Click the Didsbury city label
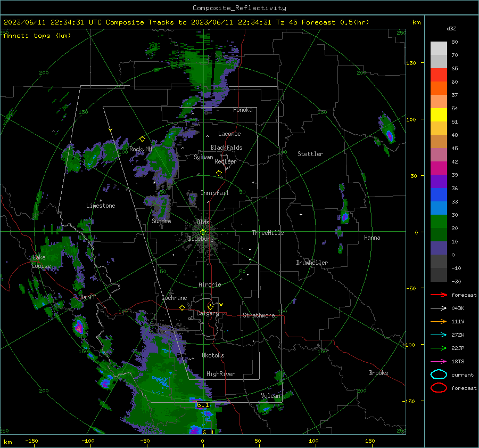This screenshot has height=448, width=479. 201,239
